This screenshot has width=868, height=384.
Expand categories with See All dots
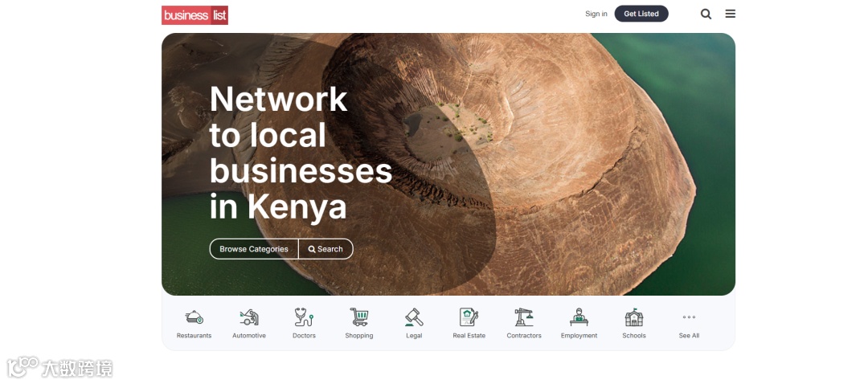[690, 317]
